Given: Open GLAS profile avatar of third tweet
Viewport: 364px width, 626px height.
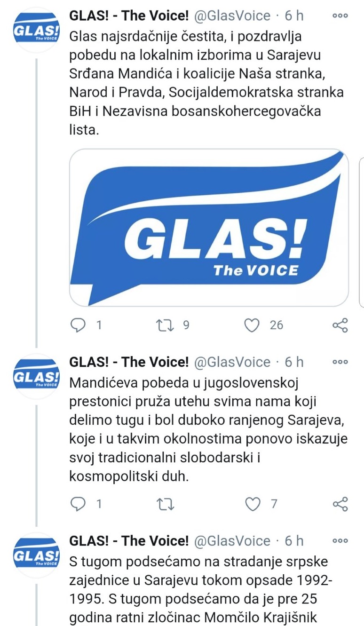Looking at the screenshot, I should click(36, 555).
